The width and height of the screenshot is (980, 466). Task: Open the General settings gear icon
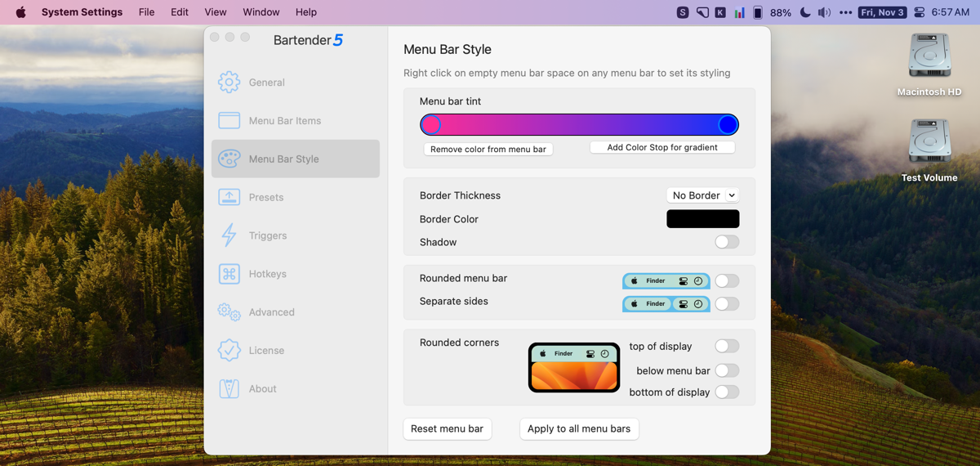coord(229,83)
